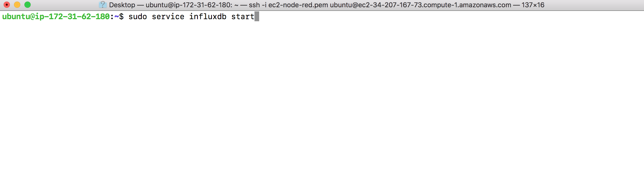
Task: Click the gray terminal cursor block
Action: [257, 16]
